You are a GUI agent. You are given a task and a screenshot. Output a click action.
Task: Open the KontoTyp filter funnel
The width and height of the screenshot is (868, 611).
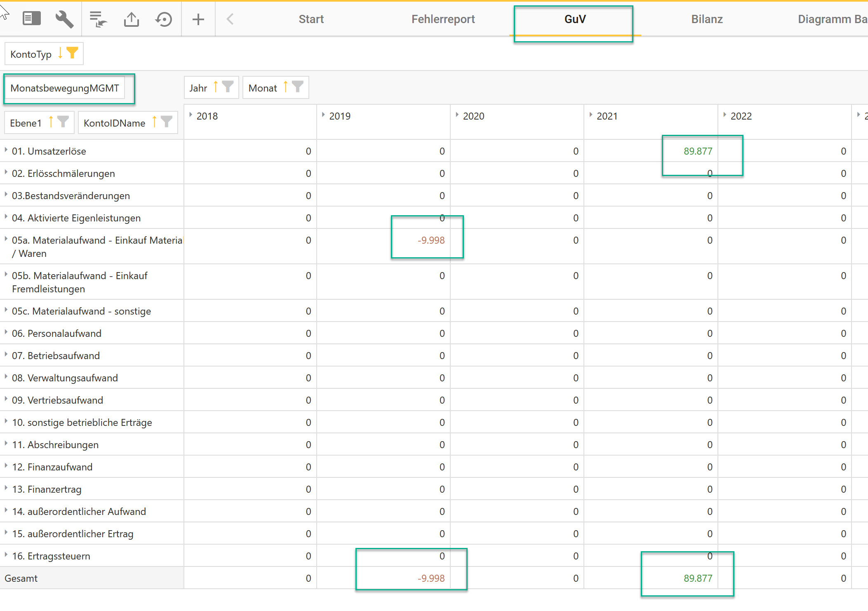click(72, 53)
